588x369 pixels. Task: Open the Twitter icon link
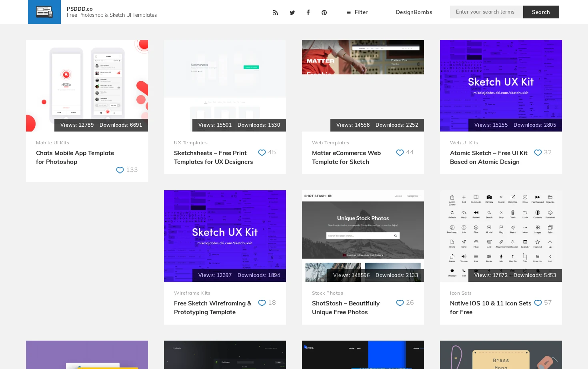[x=292, y=12]
